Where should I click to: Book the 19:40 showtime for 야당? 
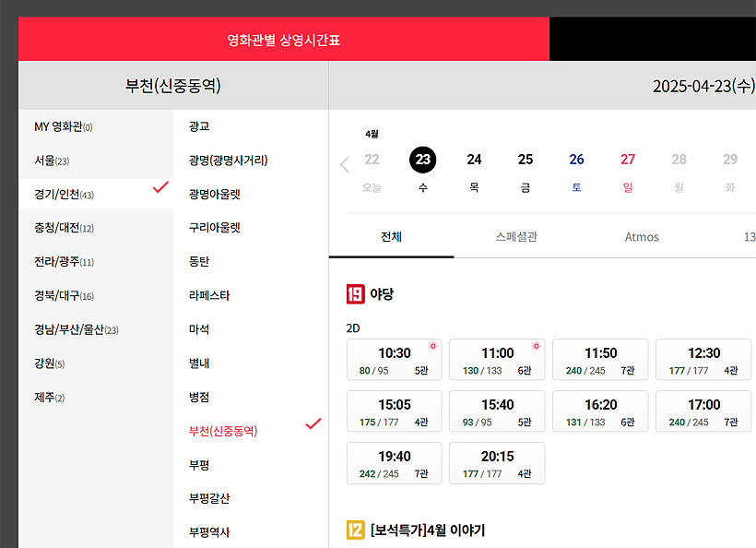[x=394, y=462]
